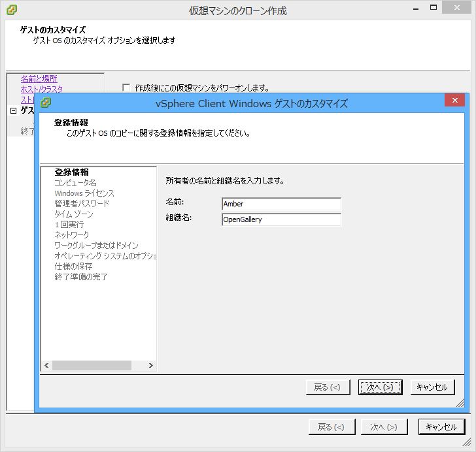
Task: Click the 組織名 field containing OpenGallery
Action: 281,219
